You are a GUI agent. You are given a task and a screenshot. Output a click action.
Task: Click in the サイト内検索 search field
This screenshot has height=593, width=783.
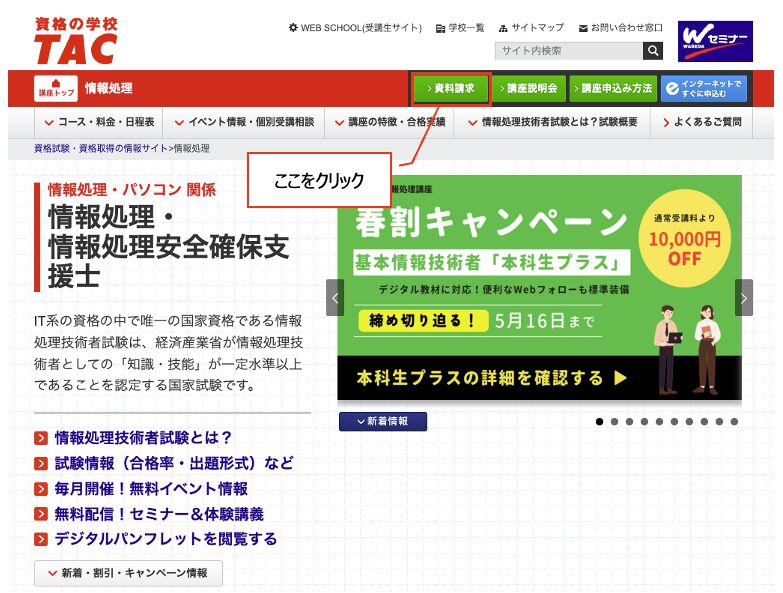coord(568,50)
